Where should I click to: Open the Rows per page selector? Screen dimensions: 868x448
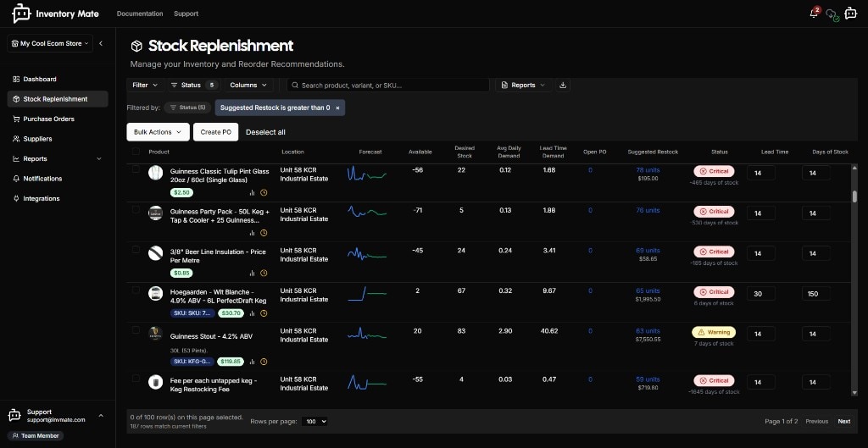pos(314,421)
